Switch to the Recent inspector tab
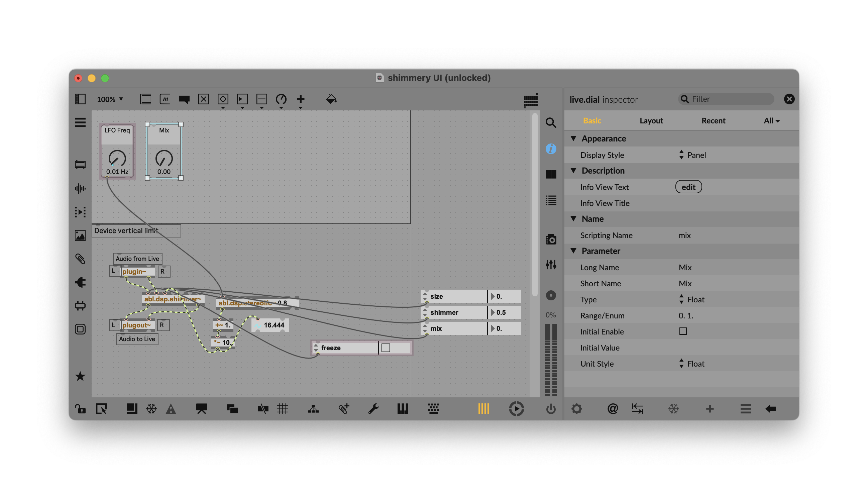The image size is (868, 489). 713,121
